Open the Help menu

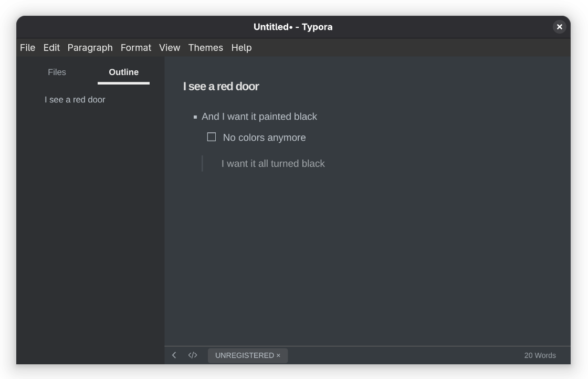click(x=241, y=48)
